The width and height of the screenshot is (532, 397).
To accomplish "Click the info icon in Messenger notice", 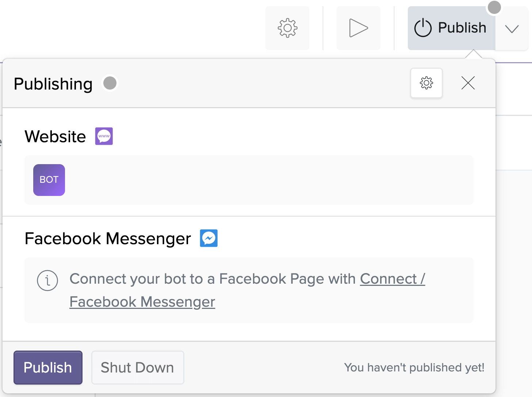I will tap(47, 280).
